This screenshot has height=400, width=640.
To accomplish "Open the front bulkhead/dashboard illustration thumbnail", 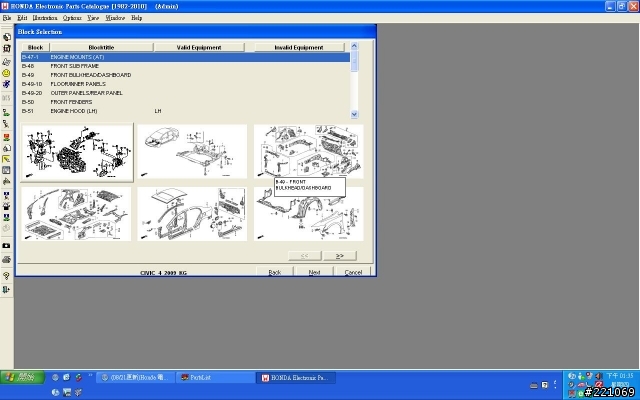I will (309, 151).
